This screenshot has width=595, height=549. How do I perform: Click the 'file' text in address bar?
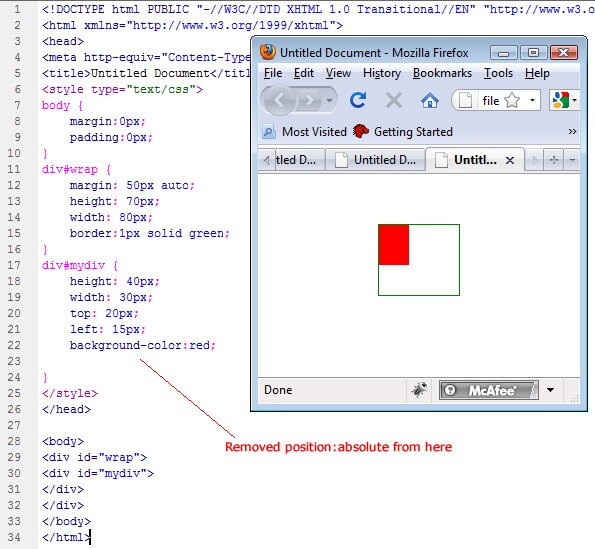point(491,101)
